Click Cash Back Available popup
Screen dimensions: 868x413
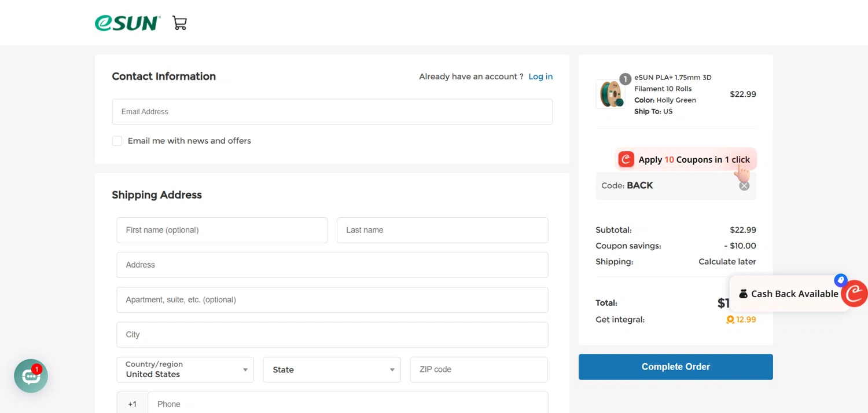click(x=789, y=294)
